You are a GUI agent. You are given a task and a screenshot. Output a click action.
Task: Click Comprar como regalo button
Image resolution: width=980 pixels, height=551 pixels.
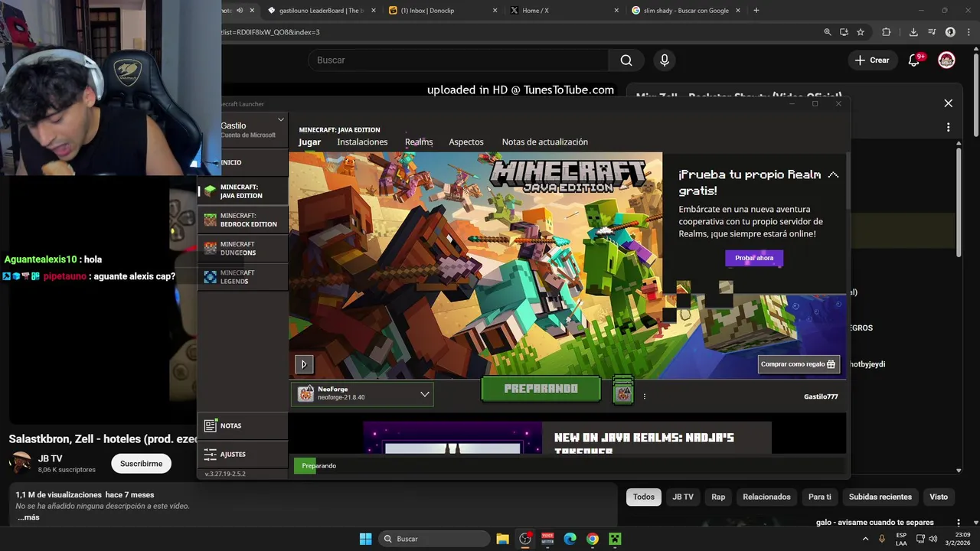tap(799, 364)
